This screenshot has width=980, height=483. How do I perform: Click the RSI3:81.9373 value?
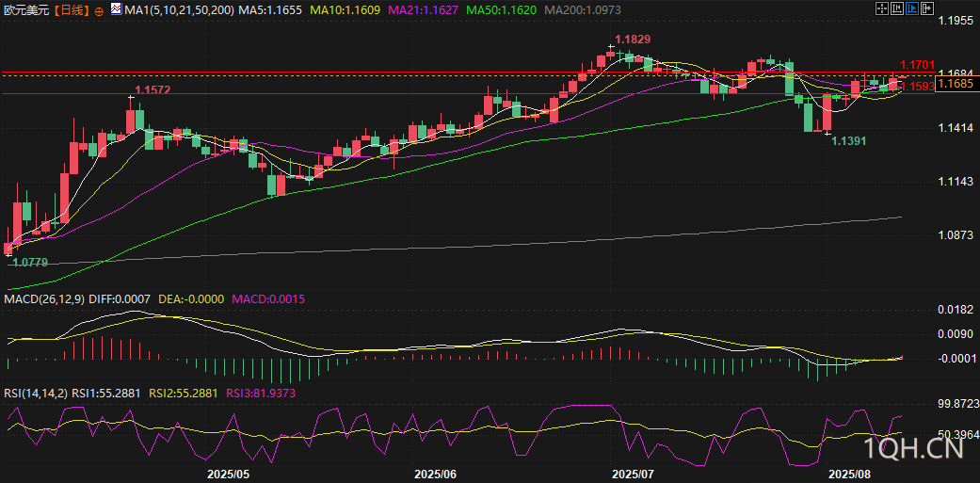click(x=261, y=394)
